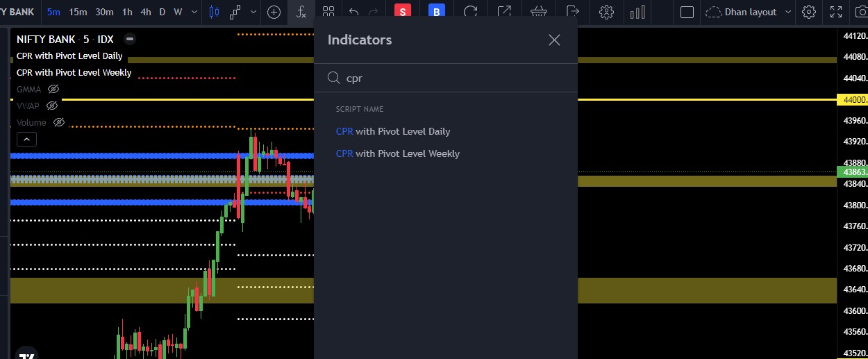Click the exit/logout icon

(x=572, y=12)
